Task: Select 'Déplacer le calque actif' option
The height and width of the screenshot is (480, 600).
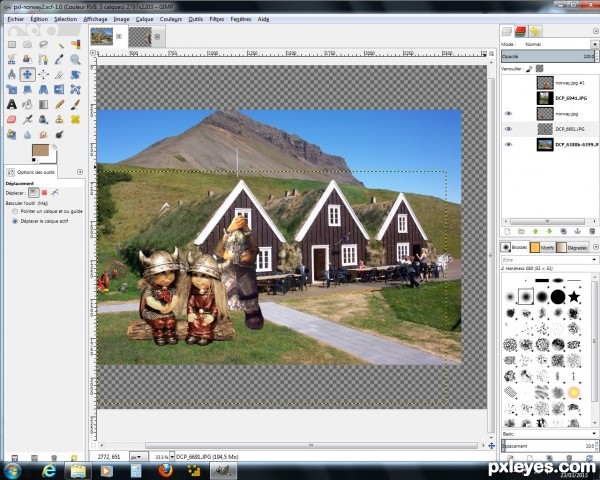Action: tap(15, 221)
